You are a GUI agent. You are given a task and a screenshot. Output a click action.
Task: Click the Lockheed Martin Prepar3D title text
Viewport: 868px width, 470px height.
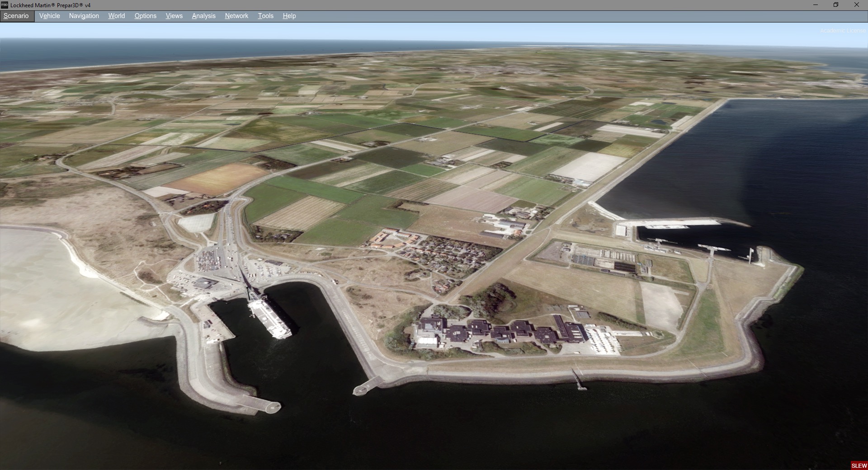[50, 5]
